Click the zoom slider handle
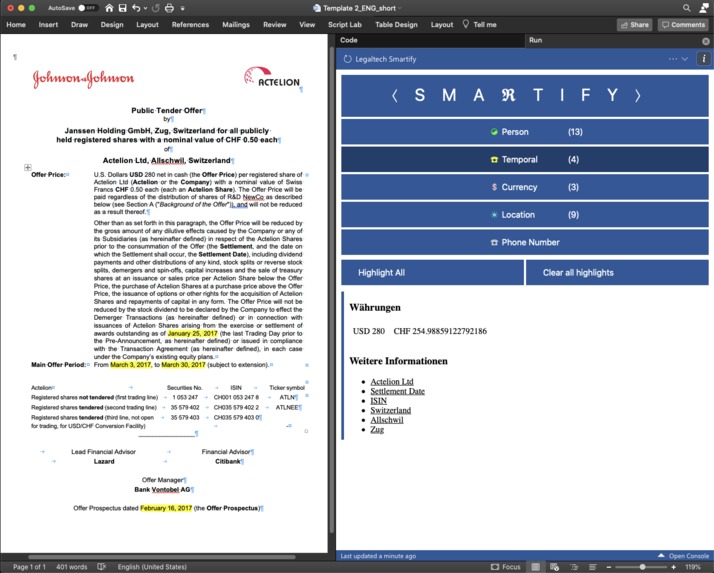This screenshot has width=714, height=573. (x=642, y=567)
